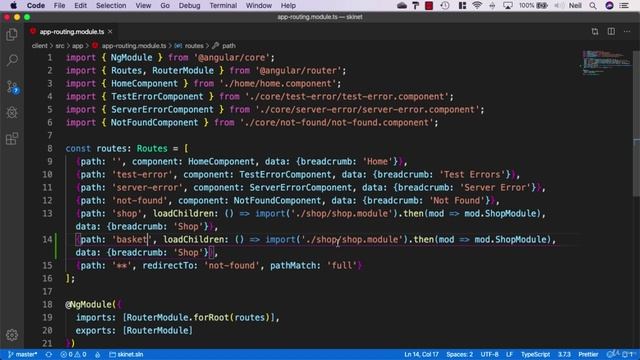This screenshot has height=360, width=640.
Task: Open the errors and warnings counter
Action: tap(73, 354)
